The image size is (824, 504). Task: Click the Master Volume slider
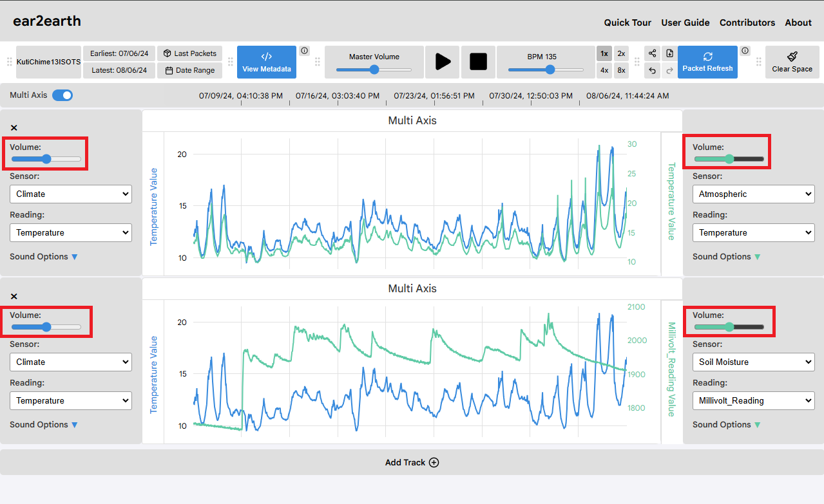(374, 70)
